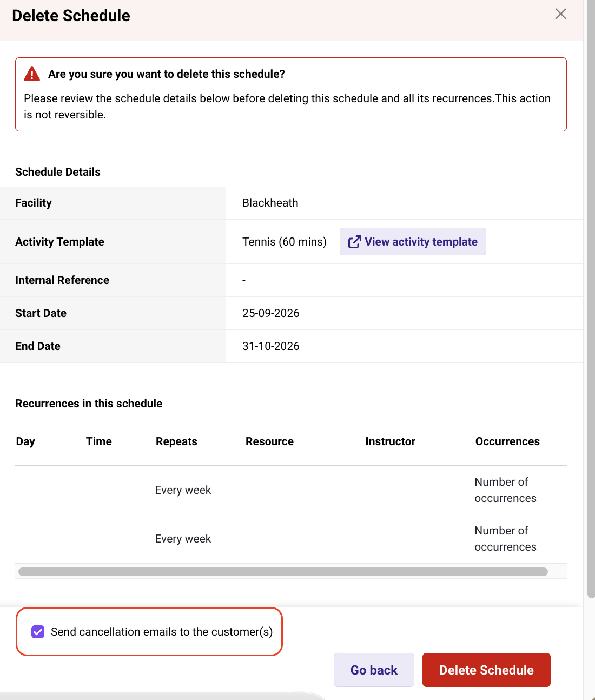This screenshot has height=700, width=595.
Task: Click the Facility row label
Action: click(x=34, y=203)
